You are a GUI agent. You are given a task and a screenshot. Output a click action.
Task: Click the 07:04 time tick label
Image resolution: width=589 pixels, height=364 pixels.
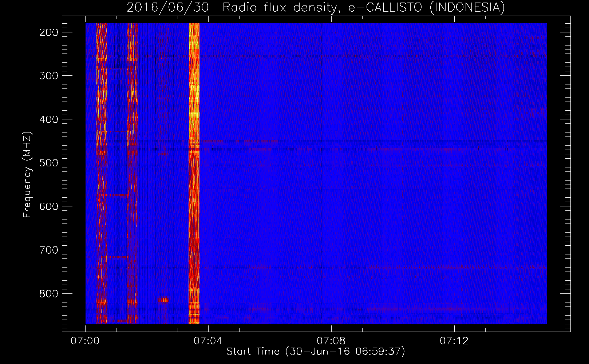[x=208, y=341]
